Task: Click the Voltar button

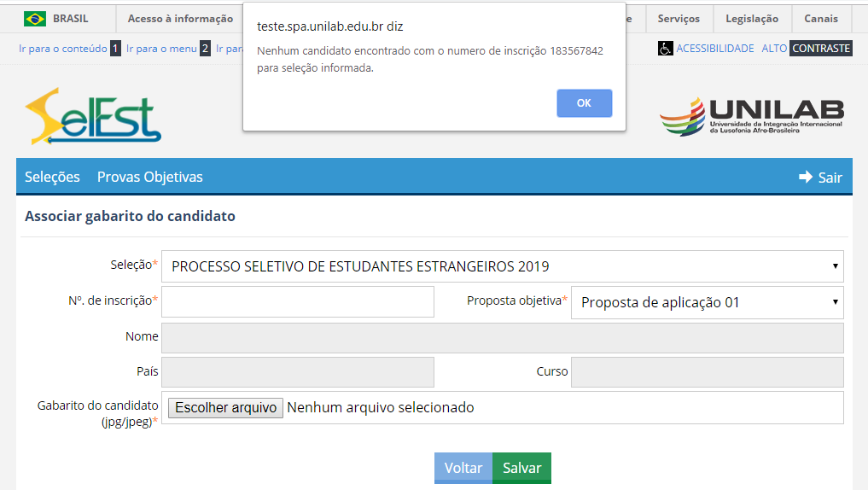Action: coord(463,468)
